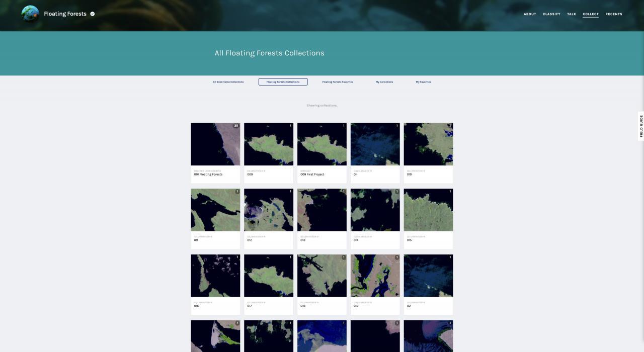Click the collection title '017'
The height and width of the screenshot is (352, 644).
tap(250, 306)
